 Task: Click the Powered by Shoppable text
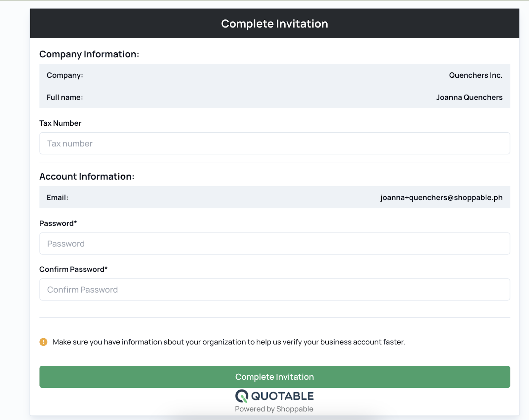point(274,409)
